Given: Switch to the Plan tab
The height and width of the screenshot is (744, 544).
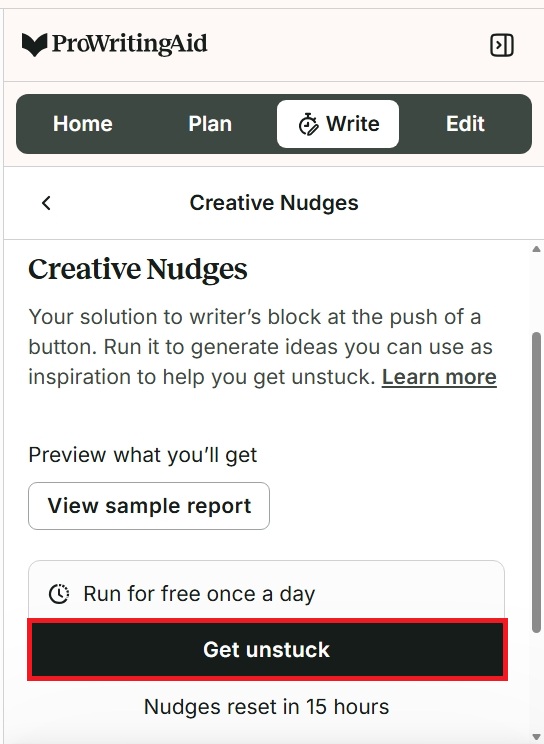Looking at the screenshot, I should pos(210,124).
